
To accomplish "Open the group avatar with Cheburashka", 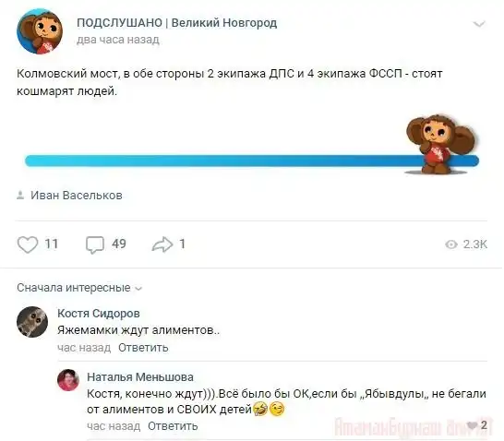I will [x=40, y=31].
